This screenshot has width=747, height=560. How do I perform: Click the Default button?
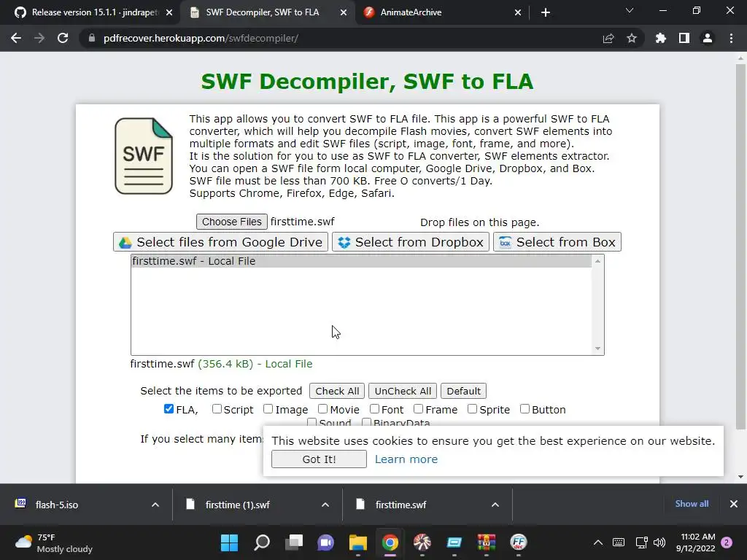pos(463,391)
